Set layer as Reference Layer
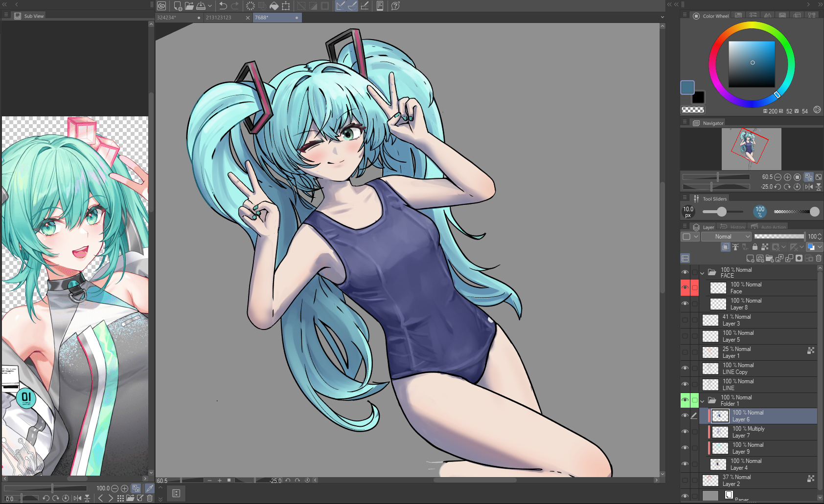 pos(735,247)
